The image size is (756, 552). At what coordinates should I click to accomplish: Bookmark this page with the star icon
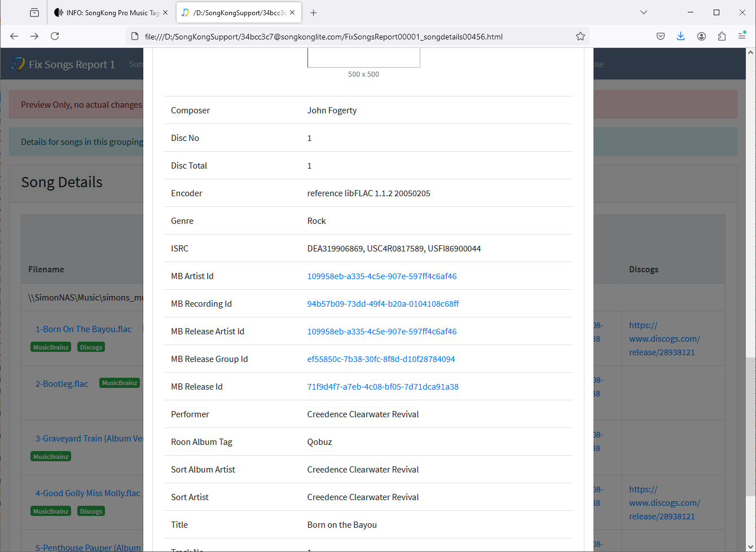581,36
